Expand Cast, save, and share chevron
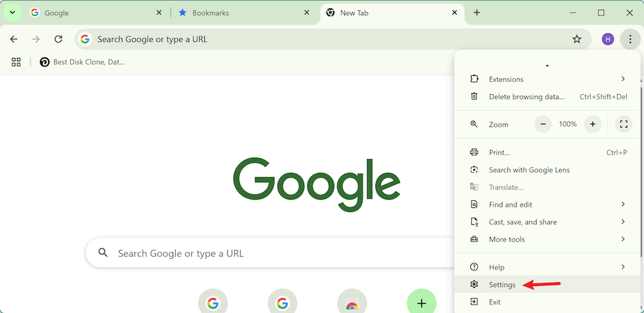Screen dimensions: 644x313 coord(623,222)
